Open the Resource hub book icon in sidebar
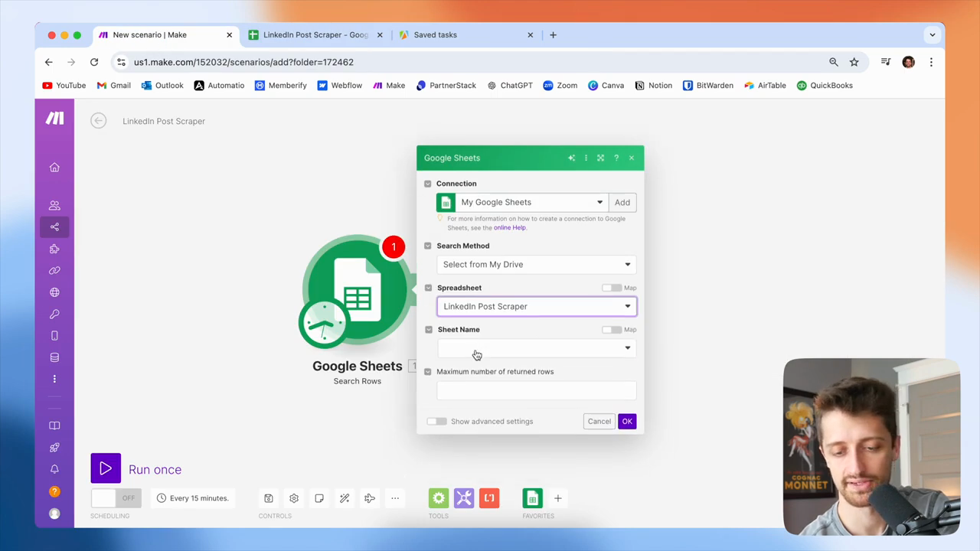Screen dimensions: 980x551 [x=54, y=425]
